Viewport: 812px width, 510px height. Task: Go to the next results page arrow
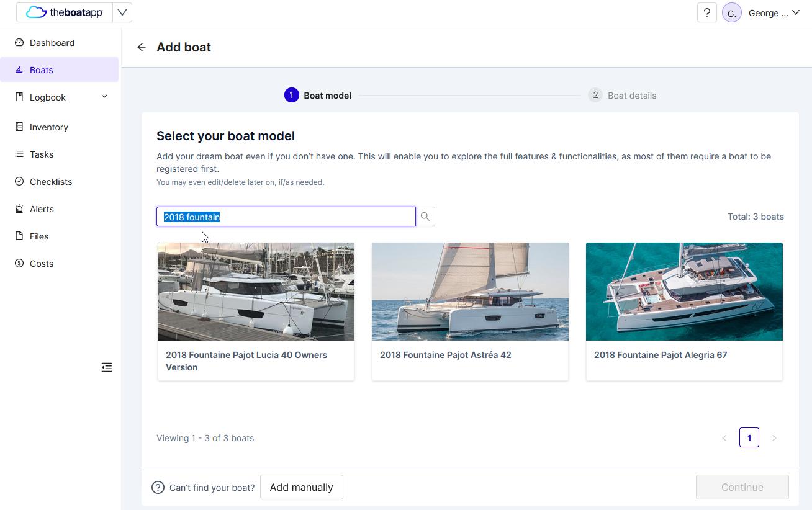click(774, 438)
